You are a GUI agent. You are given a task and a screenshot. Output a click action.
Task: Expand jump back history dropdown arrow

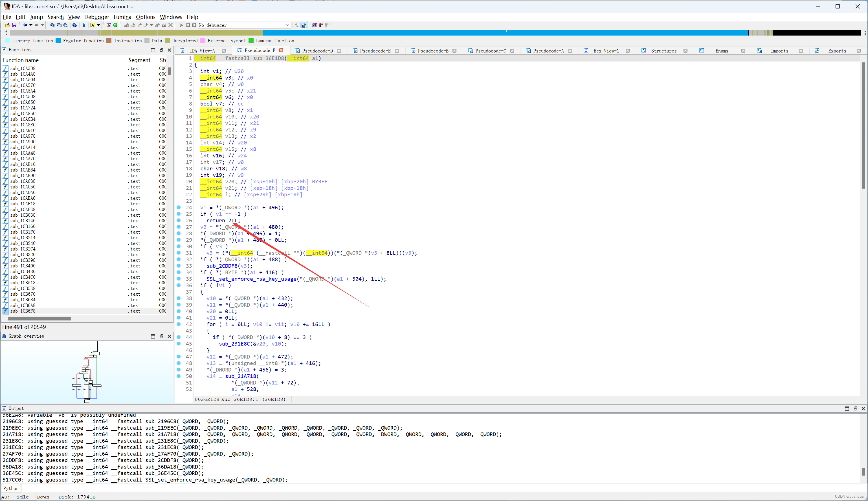pos(31,25)
